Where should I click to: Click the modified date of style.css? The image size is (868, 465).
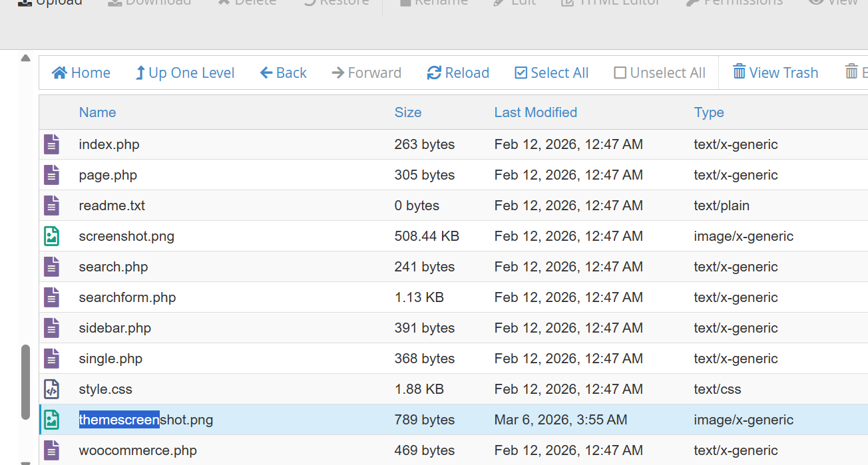[568, 389]
